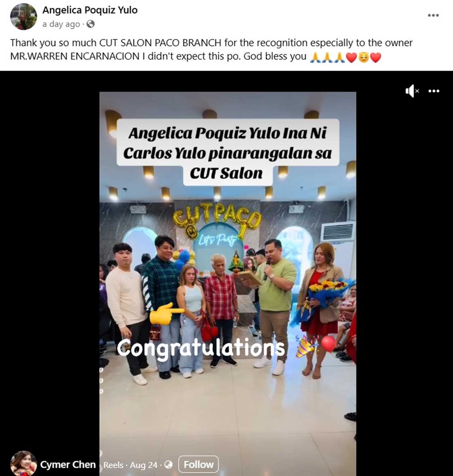Click the smiling halo emoji in the post
This screenshot has width=453, height=476.
coord(364,57)
